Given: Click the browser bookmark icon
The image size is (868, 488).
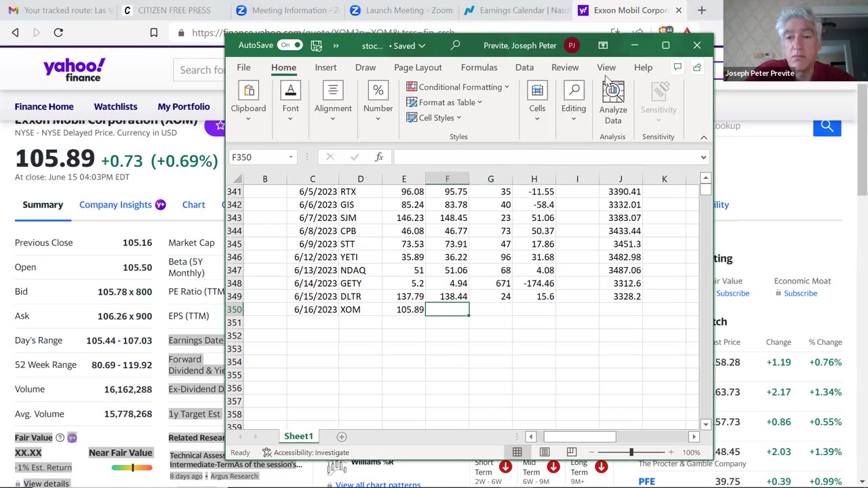Looking at the screenshot, I should point(154,33).
